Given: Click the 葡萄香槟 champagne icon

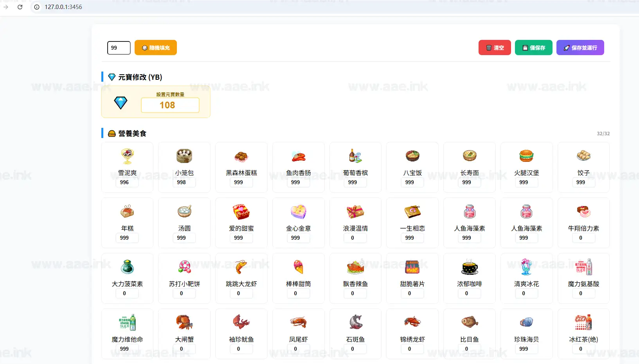Looking at the screenshot, I should click(x=355, y=156).
